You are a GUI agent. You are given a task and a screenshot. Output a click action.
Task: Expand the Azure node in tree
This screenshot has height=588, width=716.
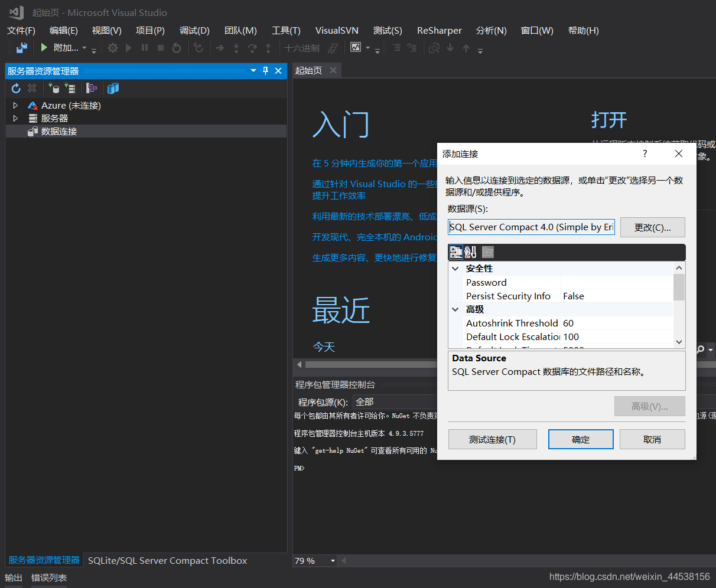pos(15,105)
